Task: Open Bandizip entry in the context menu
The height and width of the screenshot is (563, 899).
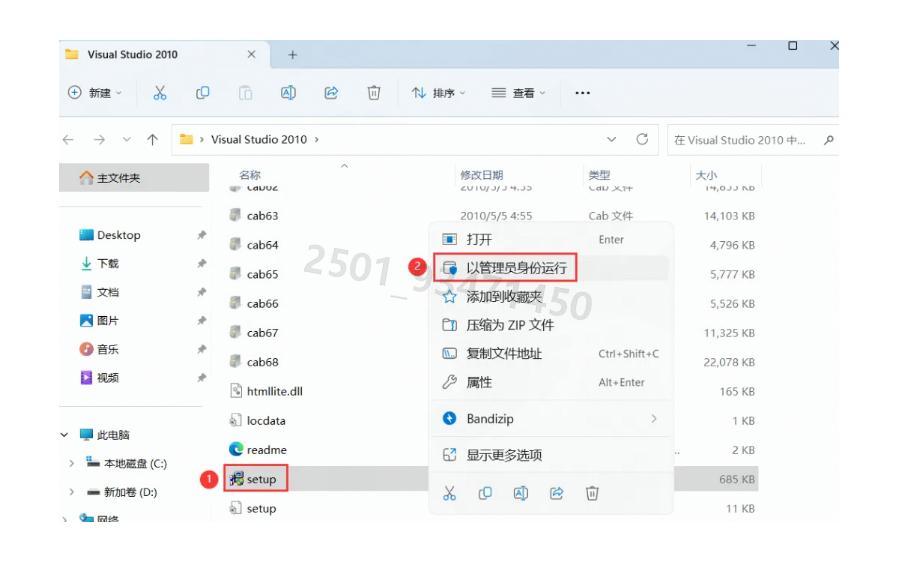Action: pos(551,419)
